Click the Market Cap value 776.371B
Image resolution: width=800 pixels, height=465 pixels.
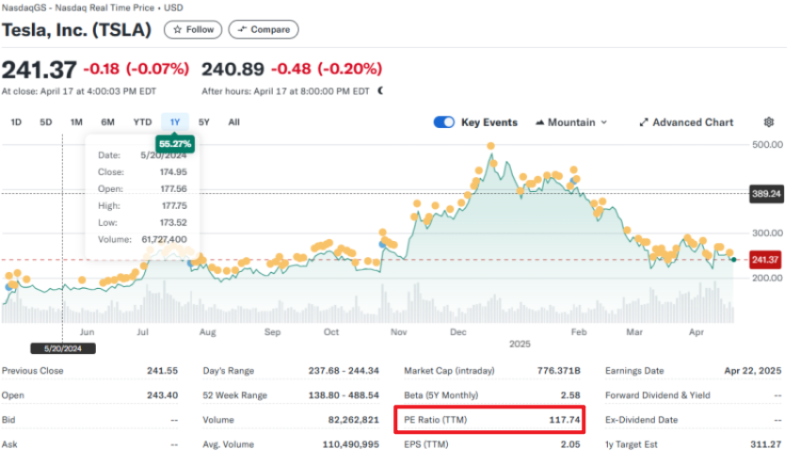(559, 371)
